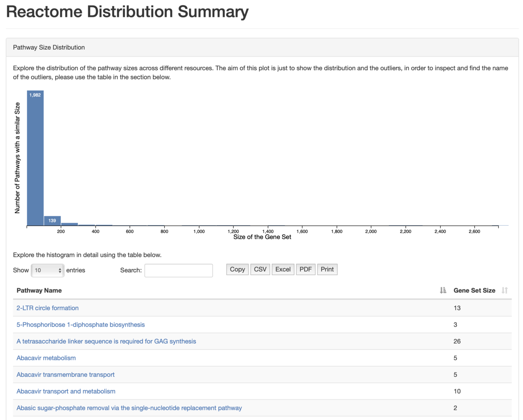Click gene set size value 13
The width and height of the screenshot is (523, 420).
(x=457, y=308)
